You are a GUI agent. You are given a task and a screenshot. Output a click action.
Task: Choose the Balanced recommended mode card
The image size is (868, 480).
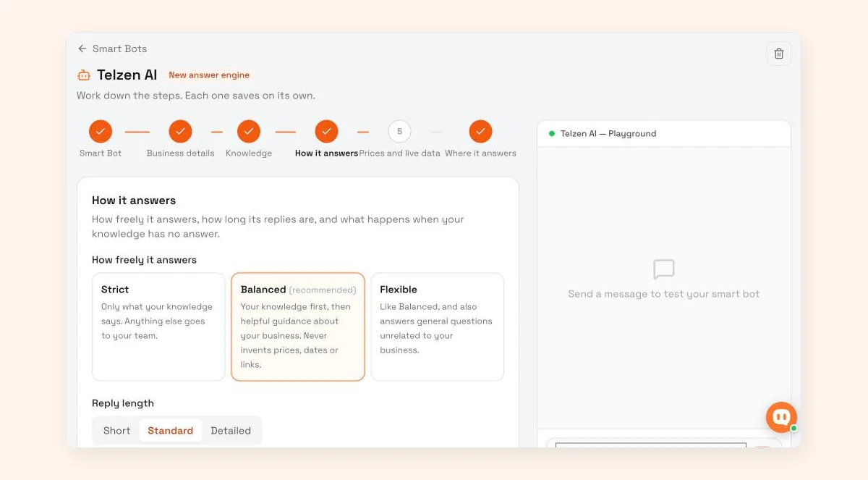pyautogui.click(x=298, y=327)
